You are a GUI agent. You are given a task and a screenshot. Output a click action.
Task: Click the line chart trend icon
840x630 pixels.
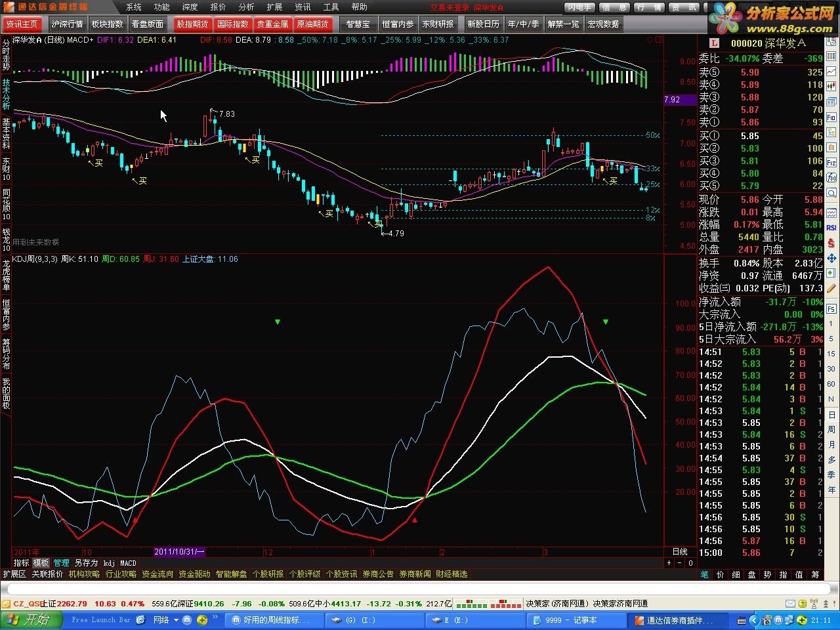pos(831,70)
